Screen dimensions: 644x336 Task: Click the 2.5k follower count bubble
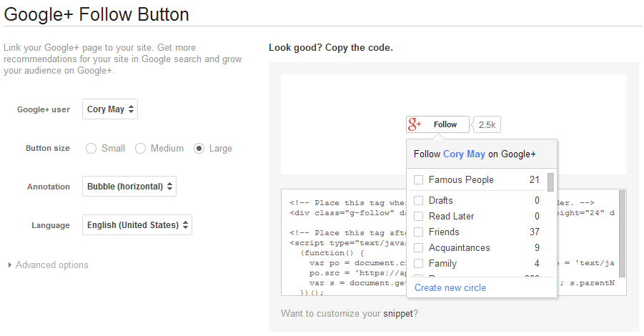[487, 124]
